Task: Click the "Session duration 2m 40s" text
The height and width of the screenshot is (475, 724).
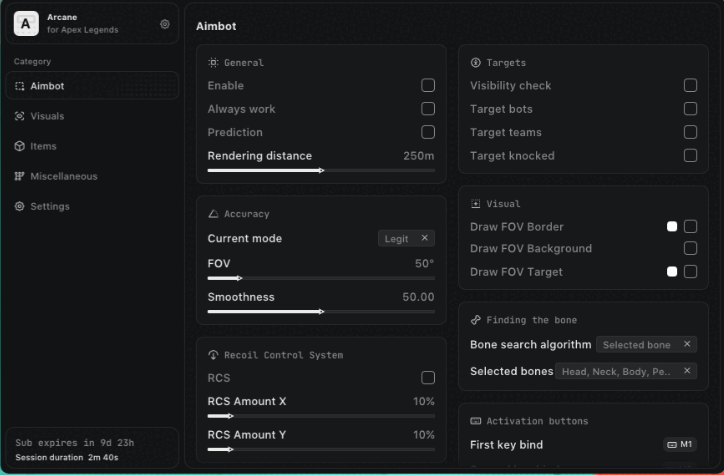Action: [x=67, y=457]
